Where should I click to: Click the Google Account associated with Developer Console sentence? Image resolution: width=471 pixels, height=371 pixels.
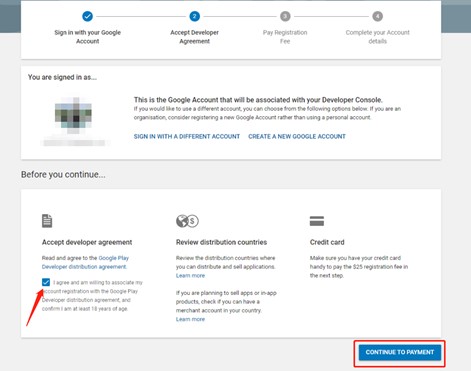258,100
